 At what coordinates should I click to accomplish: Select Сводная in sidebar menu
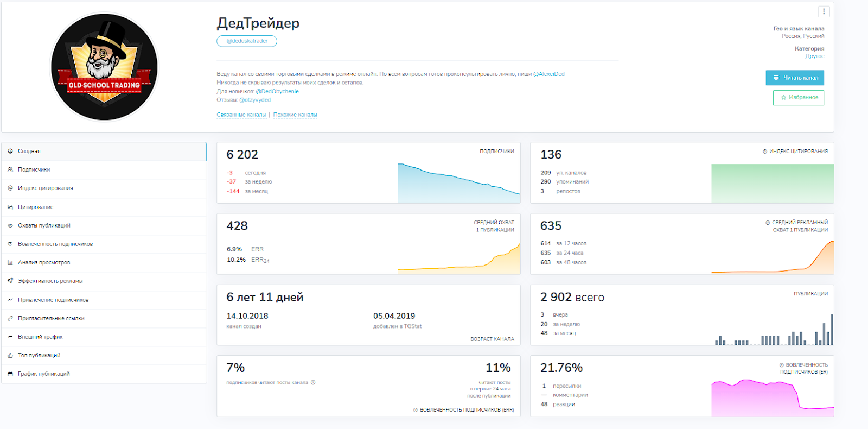coord(29,151)
